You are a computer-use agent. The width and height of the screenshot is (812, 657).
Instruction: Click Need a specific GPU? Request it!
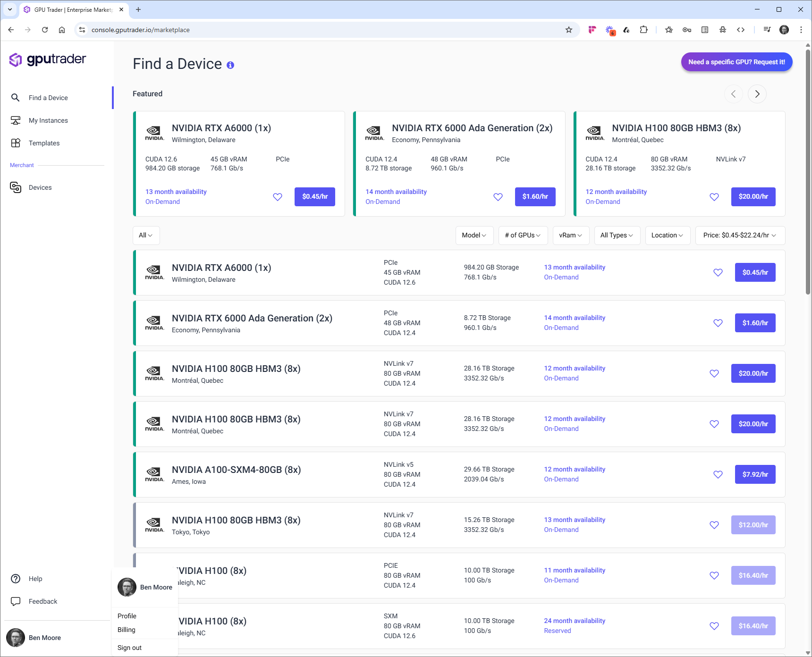[x=736, y=62]
